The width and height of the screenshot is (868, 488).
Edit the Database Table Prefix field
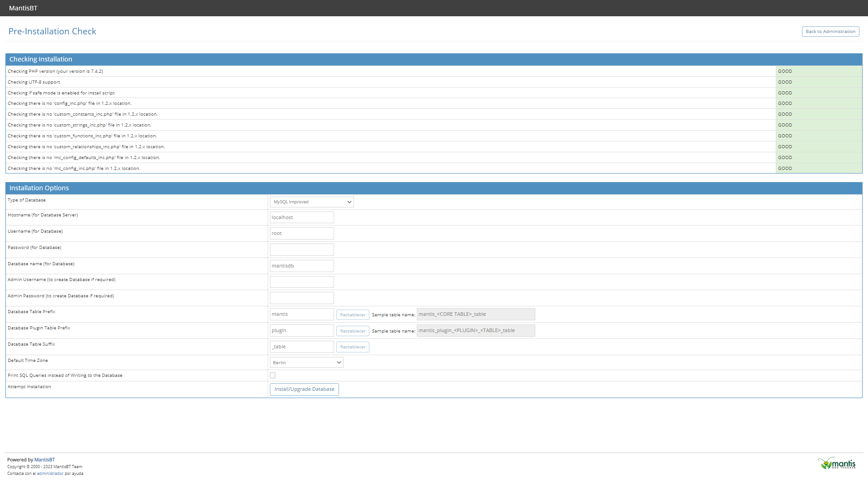pyautogui.click(x=302, y=314)
